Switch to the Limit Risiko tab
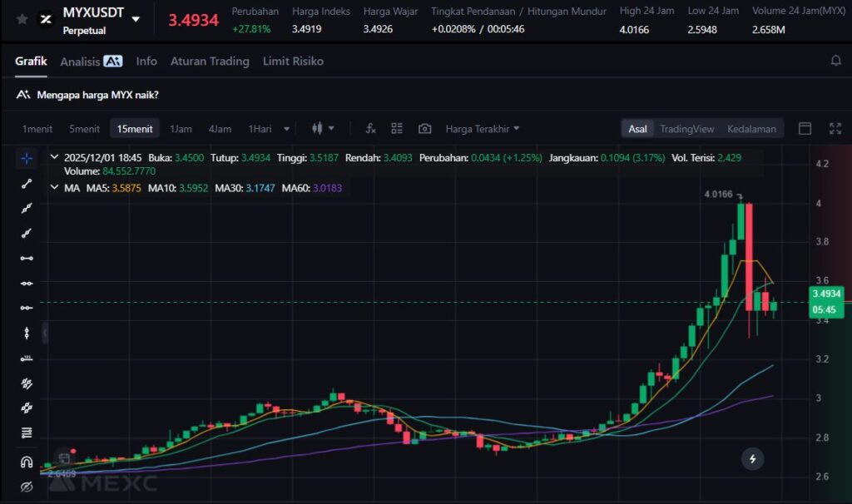This screenshot has height=504, width=852. [293, 62]
